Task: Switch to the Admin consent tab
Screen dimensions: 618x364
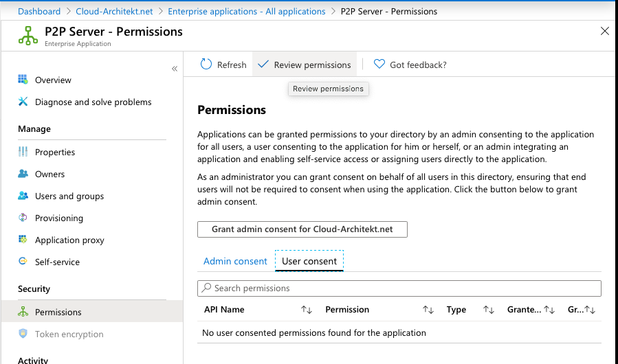Action: (235, 261)
